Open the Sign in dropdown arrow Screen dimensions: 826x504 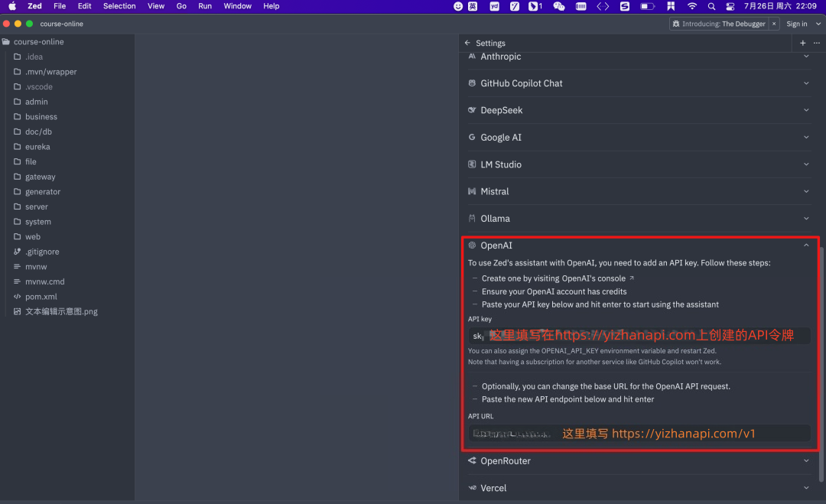tap(818, 24)
